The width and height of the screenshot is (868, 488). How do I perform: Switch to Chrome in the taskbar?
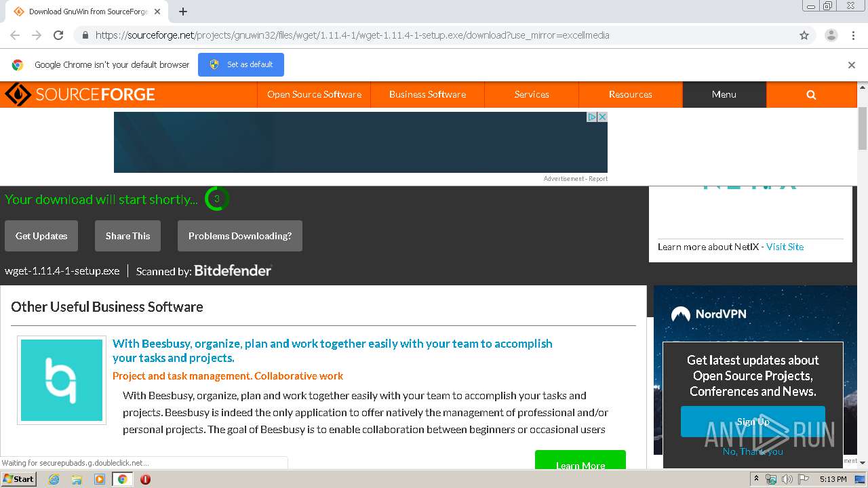123,479
